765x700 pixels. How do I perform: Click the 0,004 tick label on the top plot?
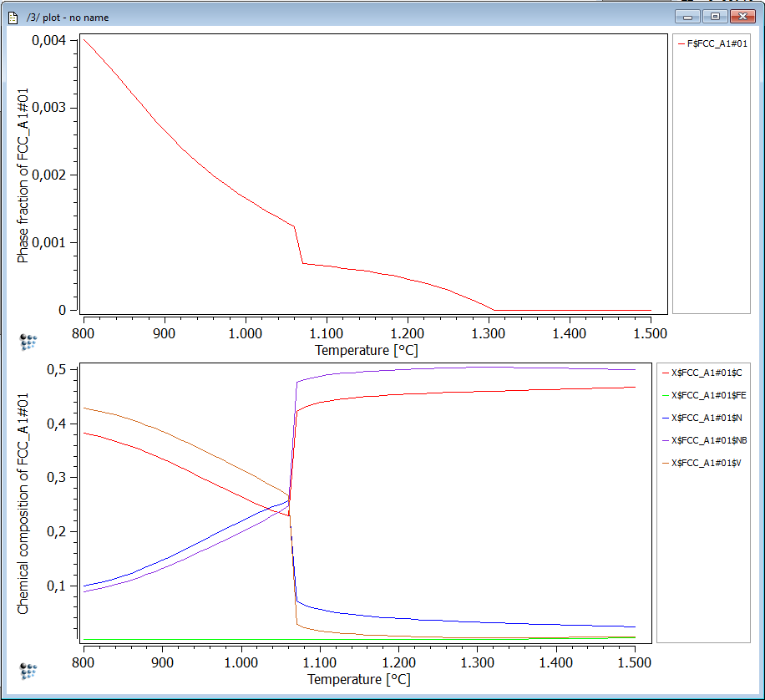[48, 40]
